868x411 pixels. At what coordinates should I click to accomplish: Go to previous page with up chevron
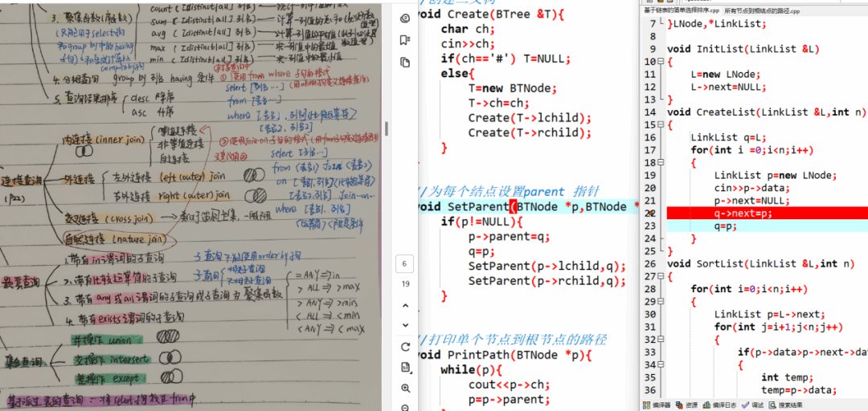(404, 305)
